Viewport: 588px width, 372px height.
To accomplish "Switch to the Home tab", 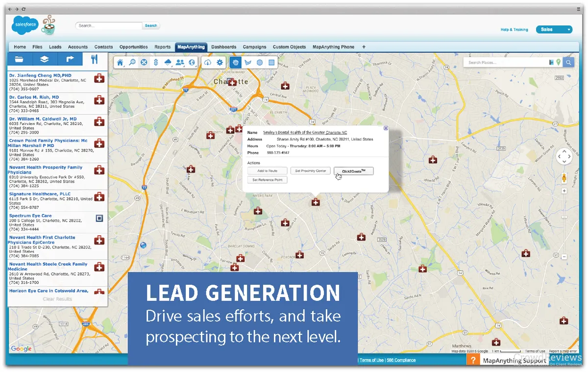I will [x=20, y=47].
